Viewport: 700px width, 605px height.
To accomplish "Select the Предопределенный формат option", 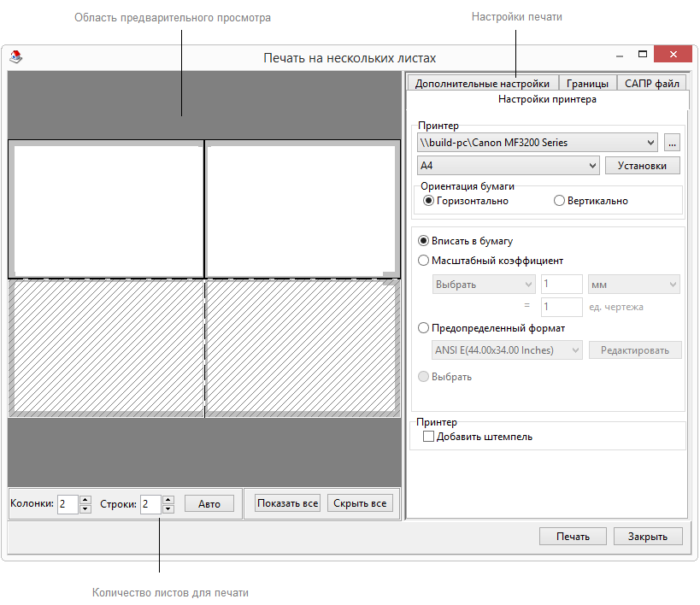I will point(423,327).
